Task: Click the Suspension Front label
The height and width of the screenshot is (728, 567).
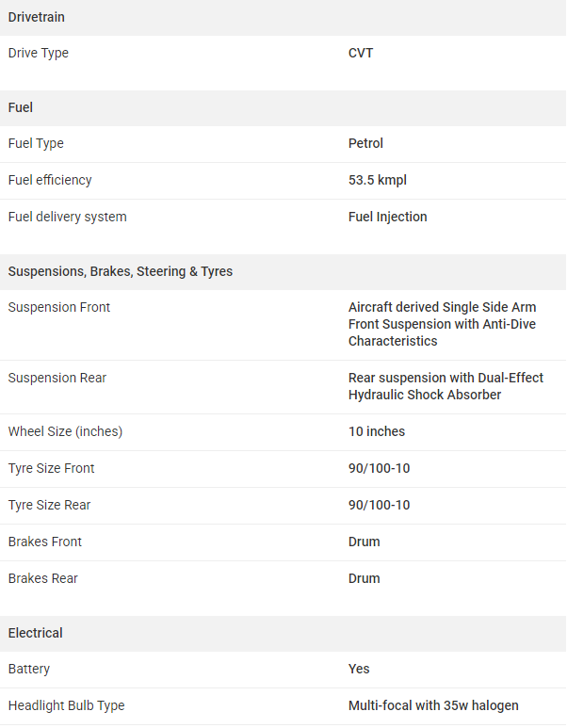Action: [59, 307]
